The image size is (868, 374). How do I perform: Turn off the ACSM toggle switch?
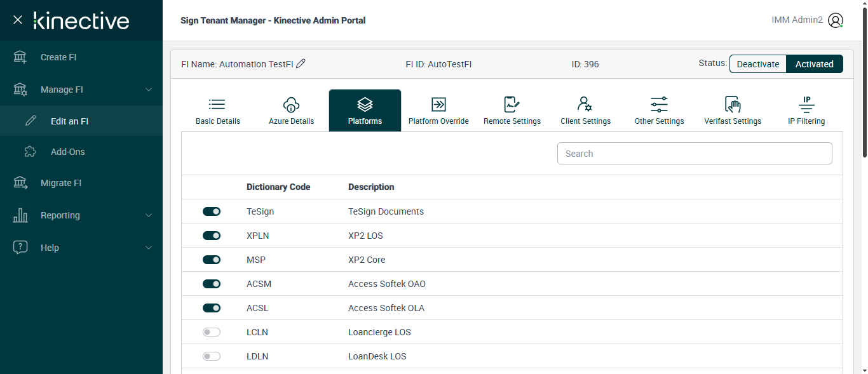pyautogui.click(x=212, y=284)
